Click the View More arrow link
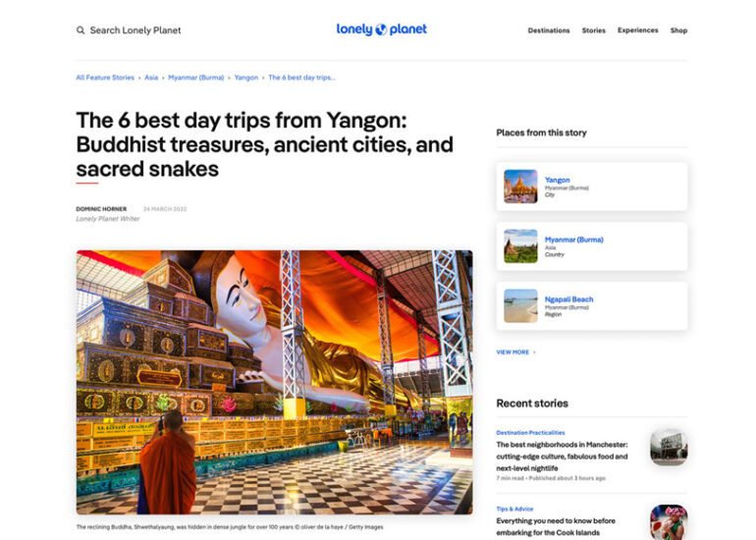Screen dimensions: 756x540 pyautogui.click(x=515, y=352)
